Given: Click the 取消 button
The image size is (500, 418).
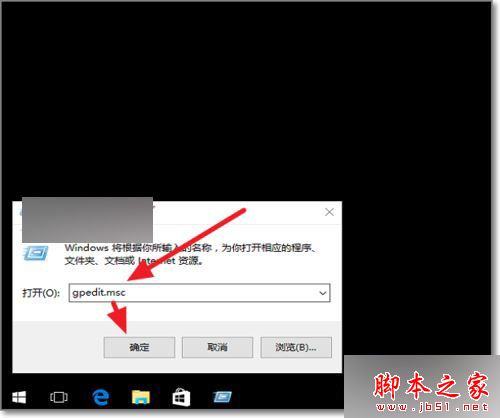Looking at the screenshot, I should [217, 347].
